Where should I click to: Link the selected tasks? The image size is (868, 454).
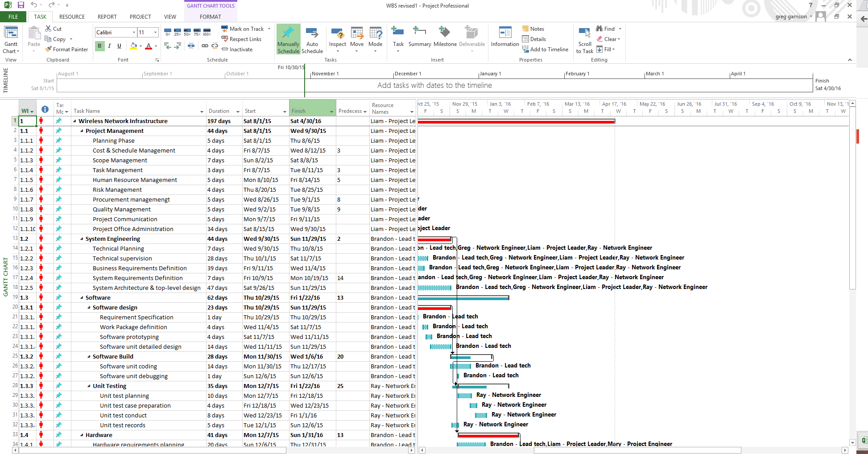205,45
